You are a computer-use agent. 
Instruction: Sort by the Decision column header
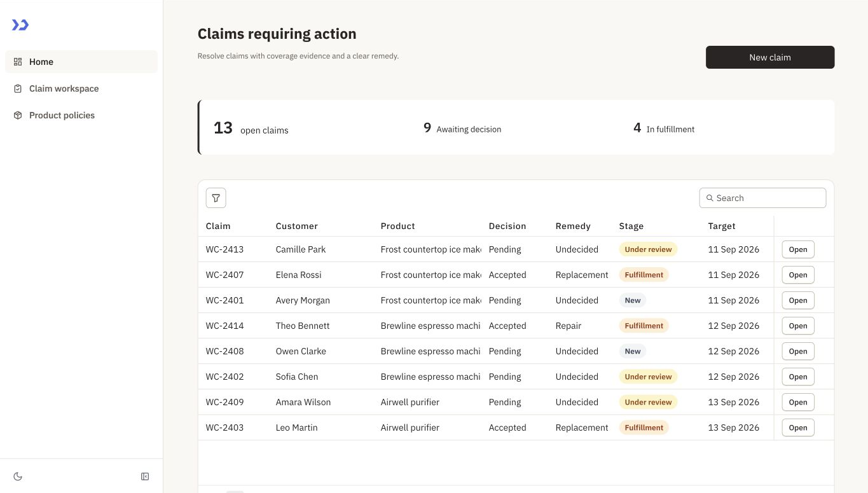click(507, 226)
